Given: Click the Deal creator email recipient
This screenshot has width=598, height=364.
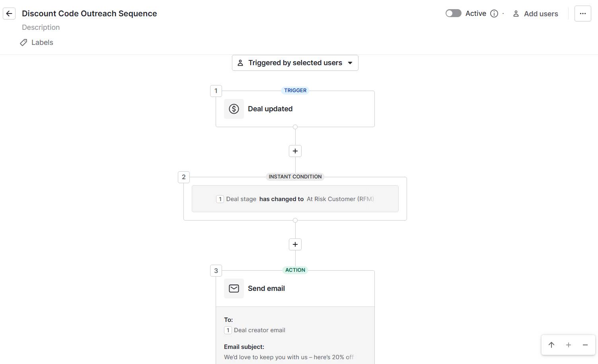Looking at the screenshot, I should [259, 330].
